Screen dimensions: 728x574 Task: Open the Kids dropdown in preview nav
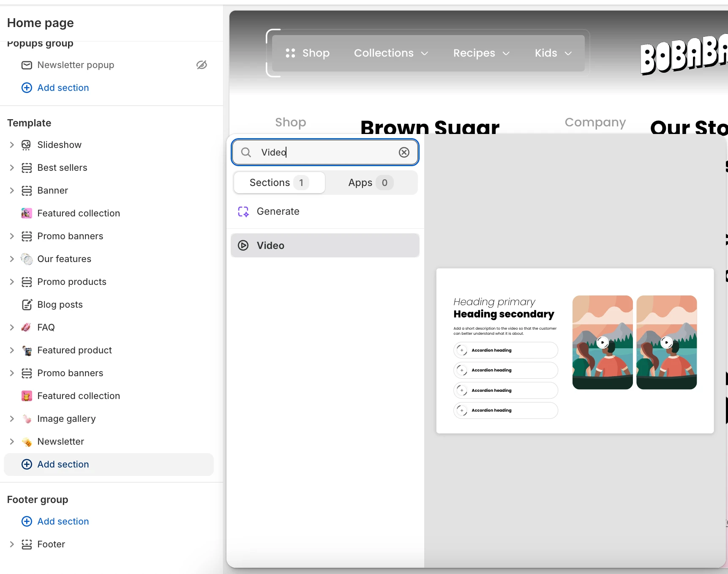tap(553, 53)
